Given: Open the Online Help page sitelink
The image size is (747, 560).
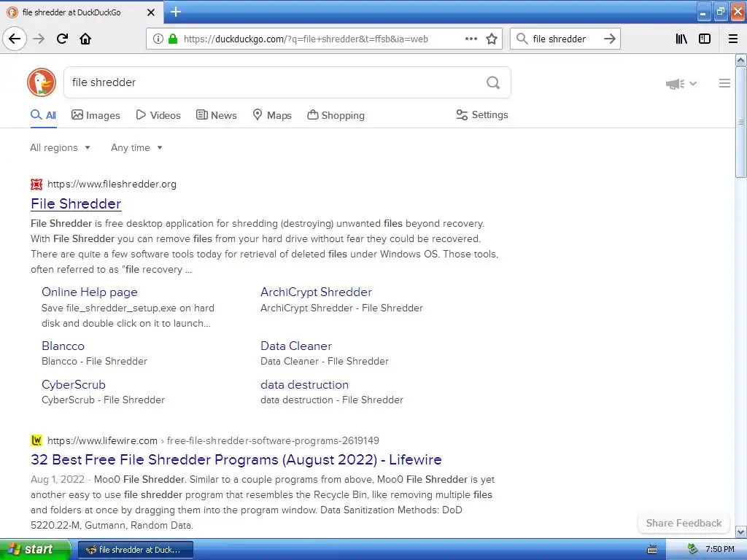Looking at the screenshot, I should [90, 292].
